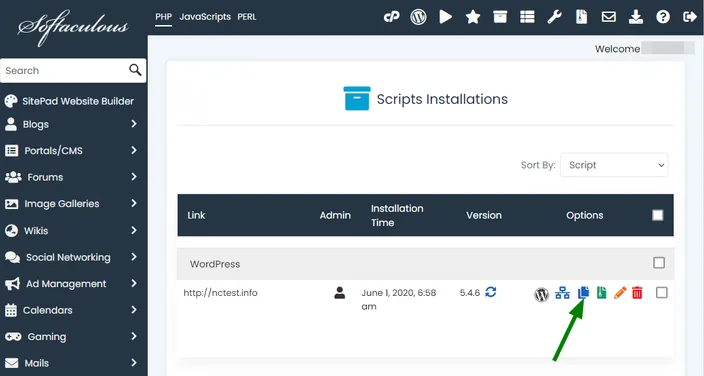Expand the Social Networking chevron
The height and width of the screenshot is (376, 704).
coord(134,257)
